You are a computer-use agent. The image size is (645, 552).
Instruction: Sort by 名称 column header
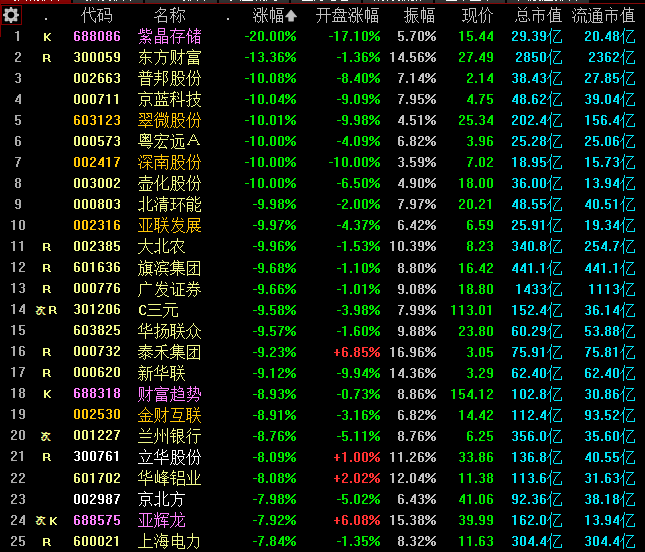[x=169, y=16]
